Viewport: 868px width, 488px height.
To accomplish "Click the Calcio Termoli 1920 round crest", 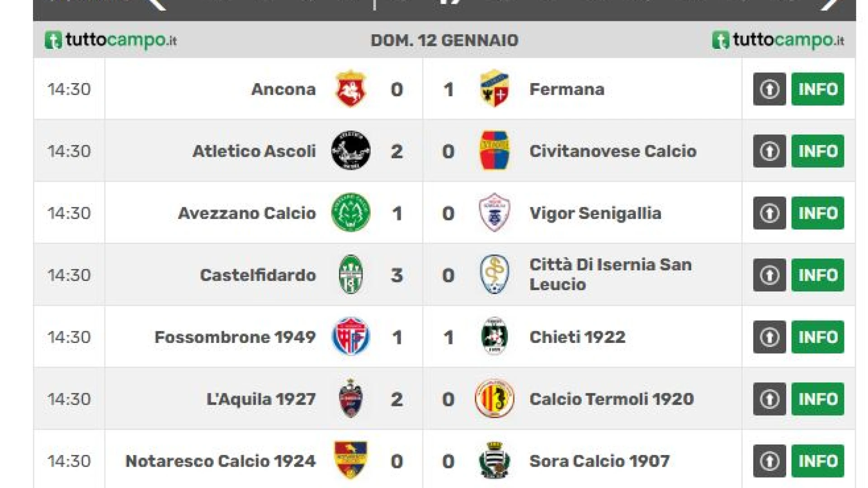I will pyautogui.click(x=494, y=399).
